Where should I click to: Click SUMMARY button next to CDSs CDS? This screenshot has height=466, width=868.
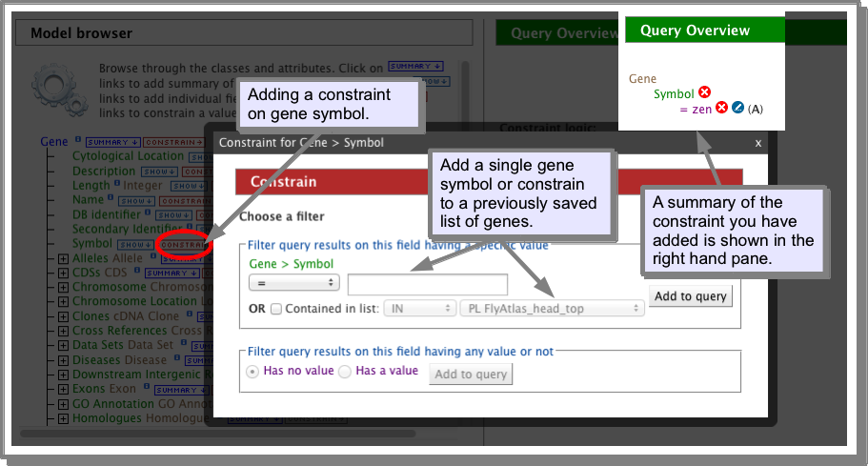point(172,274)
